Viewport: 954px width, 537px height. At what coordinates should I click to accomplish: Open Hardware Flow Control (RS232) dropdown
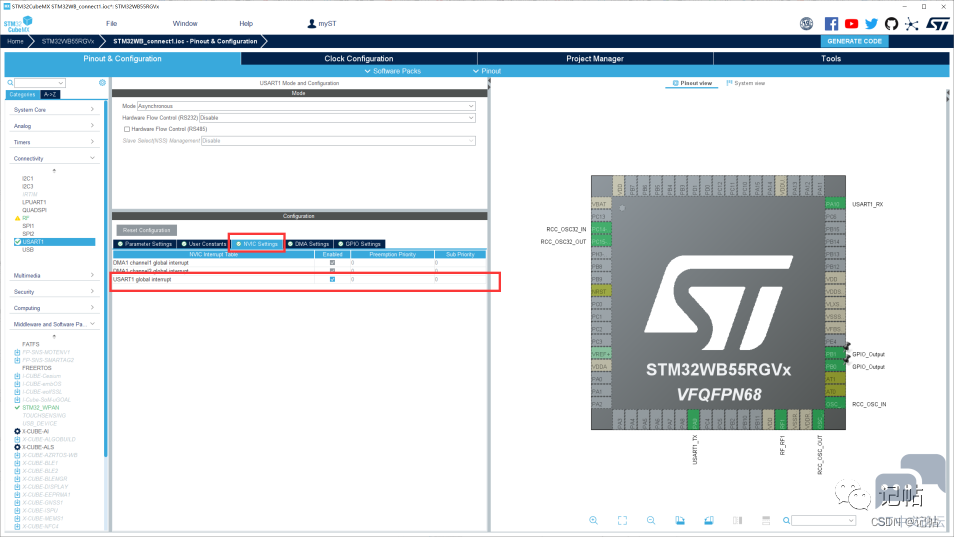337,118
